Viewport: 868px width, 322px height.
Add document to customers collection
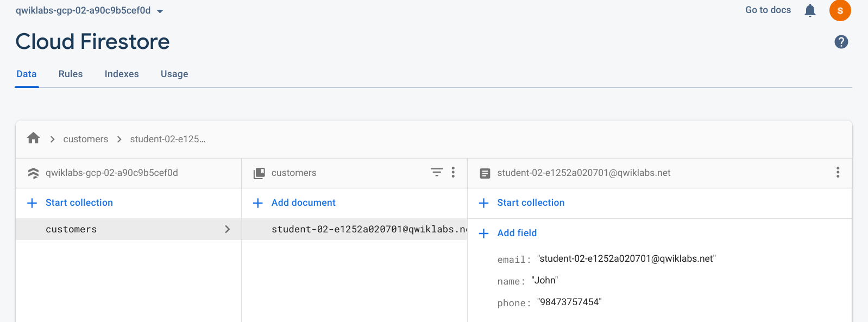tap(304, 203)
